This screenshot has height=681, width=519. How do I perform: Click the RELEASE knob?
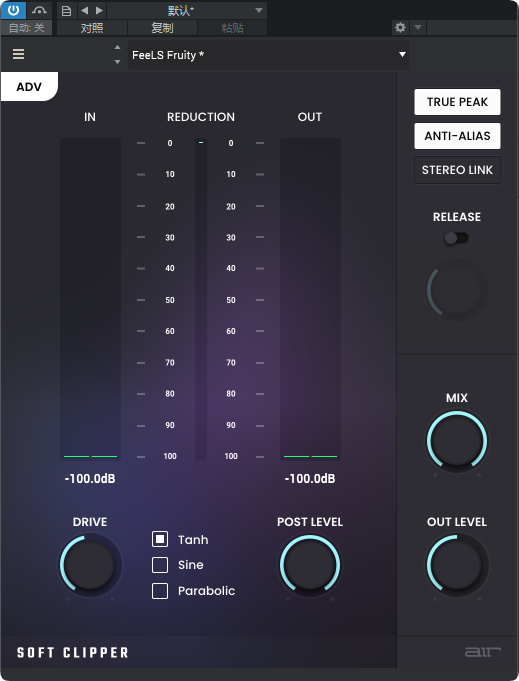[x=457, y=289]
